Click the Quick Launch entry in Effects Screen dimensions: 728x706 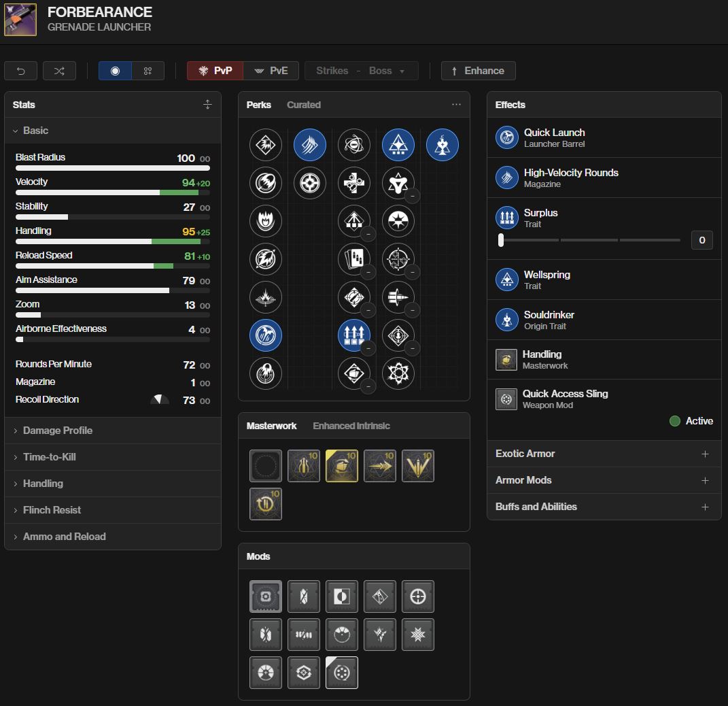tap(604, 137)
